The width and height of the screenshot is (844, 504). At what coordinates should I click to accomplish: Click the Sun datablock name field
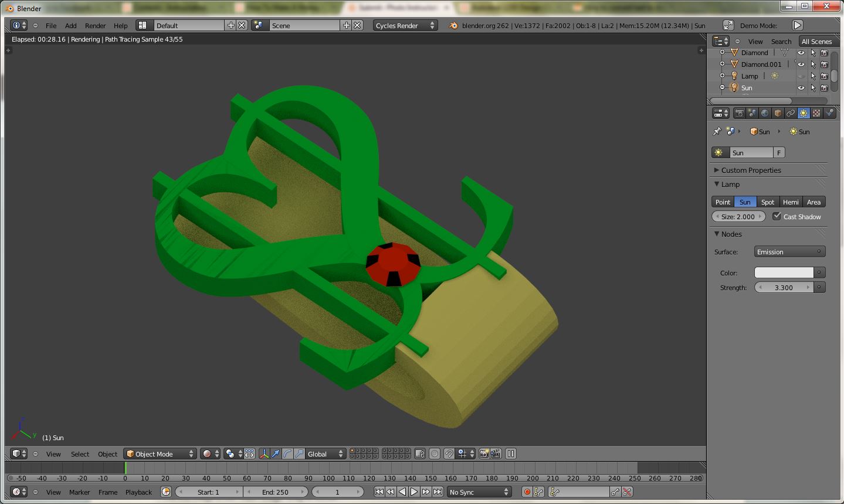tap(751, 152)
